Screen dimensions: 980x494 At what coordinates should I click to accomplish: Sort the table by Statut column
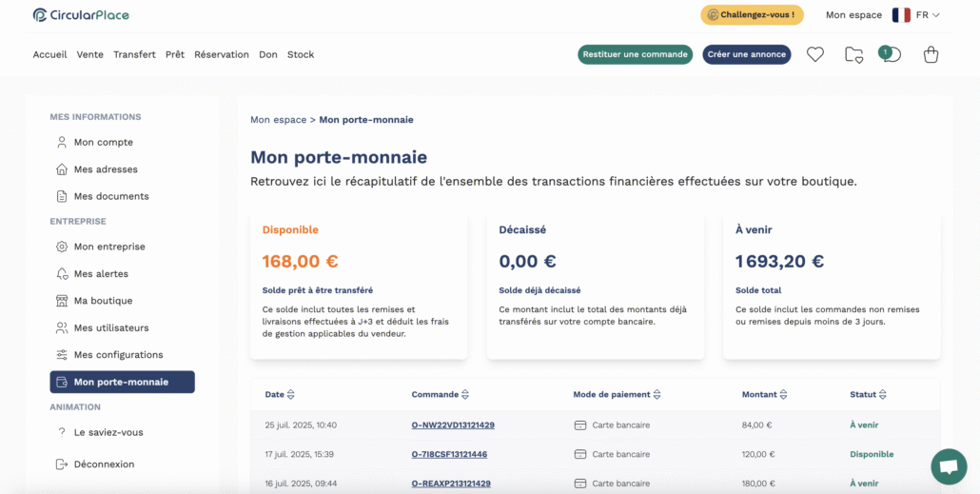tap(868, 395)
